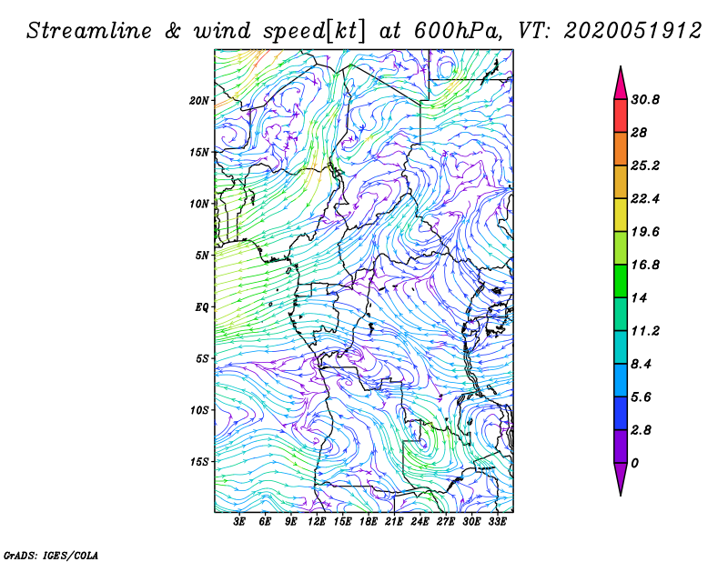Click the plot title text
Image resolution: width=728 pixels, height=562 pixels.
[x=364, y=30]
